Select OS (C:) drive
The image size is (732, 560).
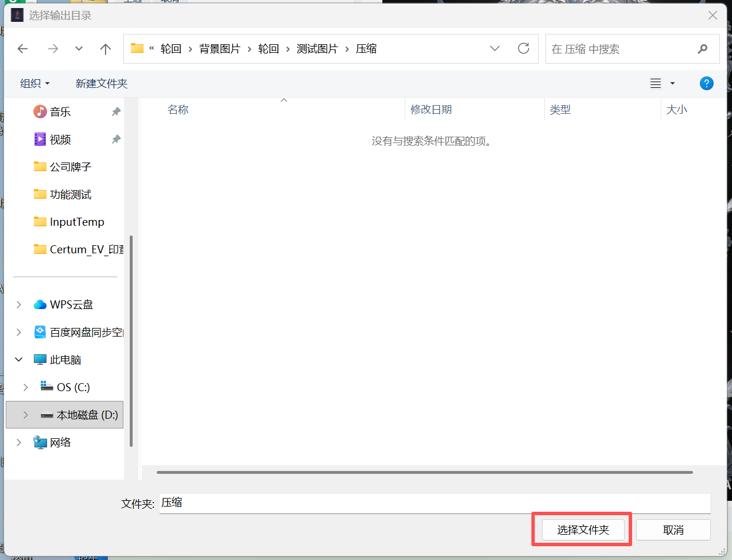73,387
